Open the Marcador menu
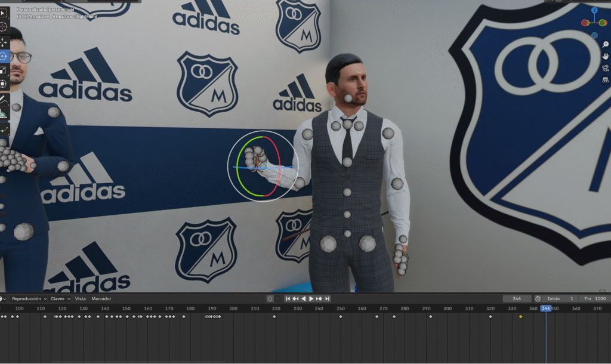Image resolution: width=611 pixels, height=364 pixels. (x=101, y=298)
